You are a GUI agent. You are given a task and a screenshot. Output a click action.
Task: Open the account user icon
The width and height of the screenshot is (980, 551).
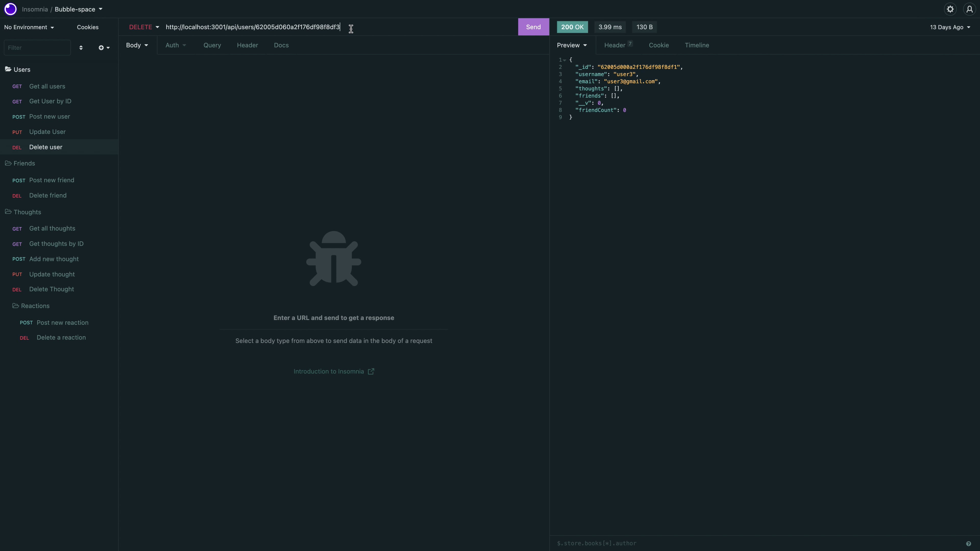[x=969, y=9]
